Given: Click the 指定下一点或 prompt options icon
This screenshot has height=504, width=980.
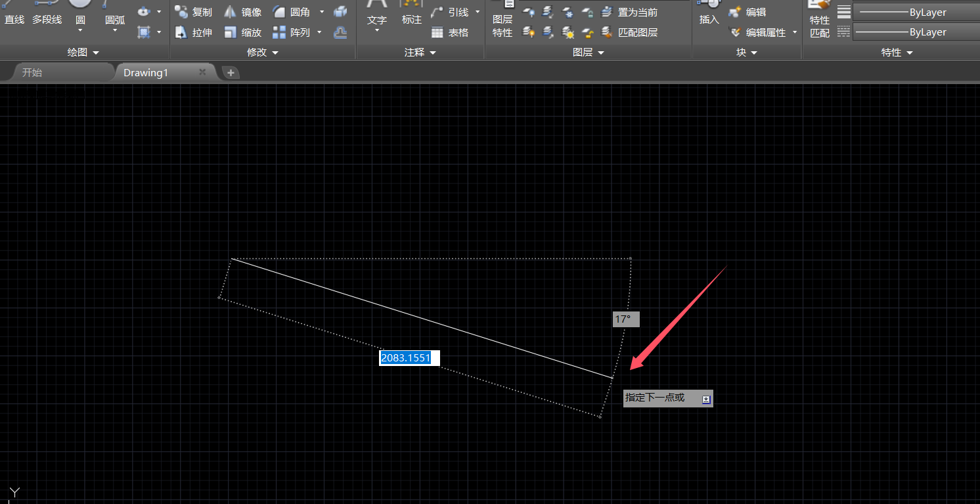Looking at the screenshot, I should (x=706, y=399).
